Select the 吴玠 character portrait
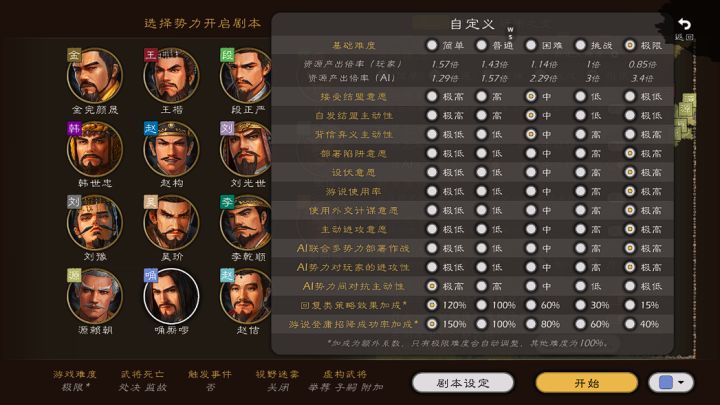This screenshot has width=720, height=405. click(x=171, y=223)
